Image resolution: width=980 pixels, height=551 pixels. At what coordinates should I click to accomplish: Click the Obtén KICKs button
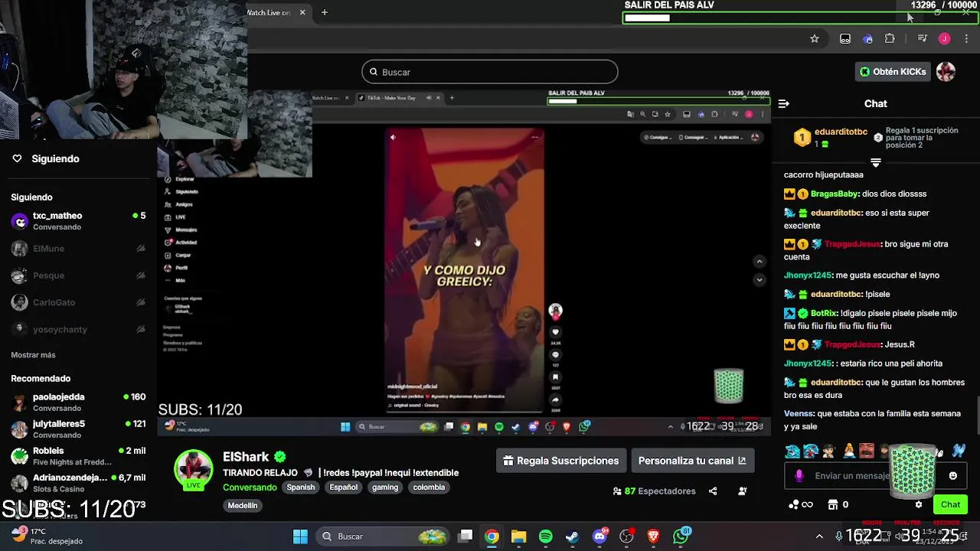pyautogui.click(x=893, y=72)
